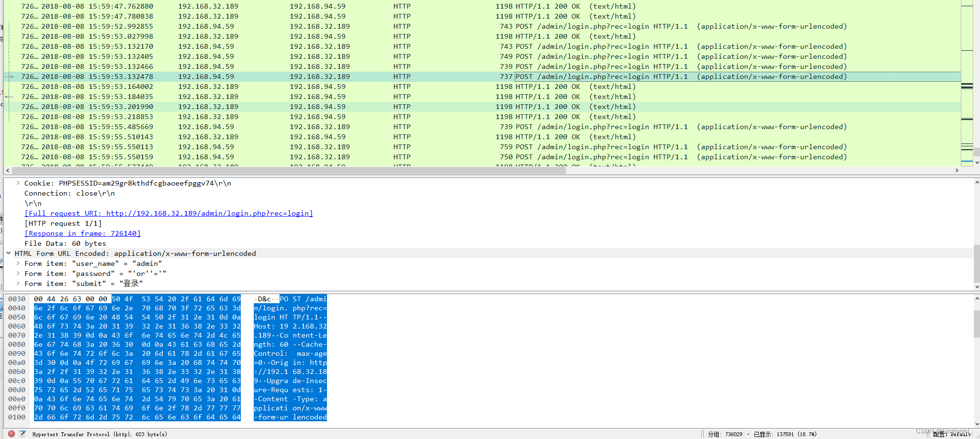The width and height of the screenshot is (980, 439).
Task: Click the packet list horizontal scrollbar left arrow
Action: pyautogui.click(x=8, y=171)
